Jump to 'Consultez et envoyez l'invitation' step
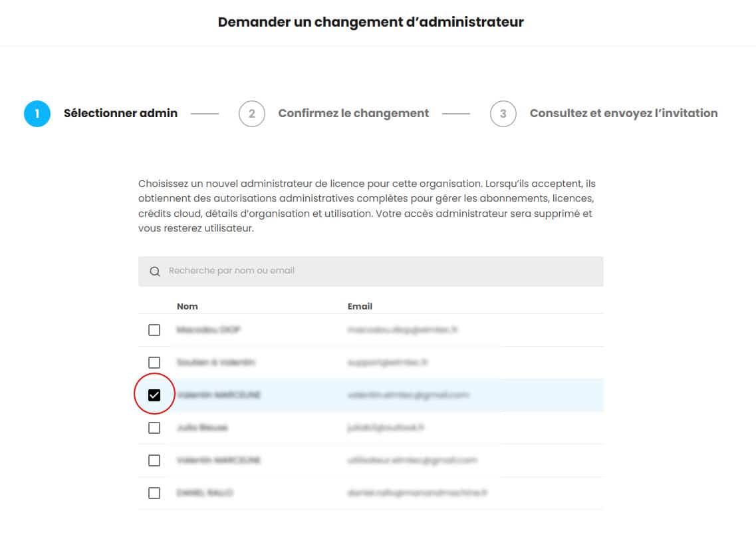Image resolution: width=756 pixels, height=535 pixels. click(623, 114)
